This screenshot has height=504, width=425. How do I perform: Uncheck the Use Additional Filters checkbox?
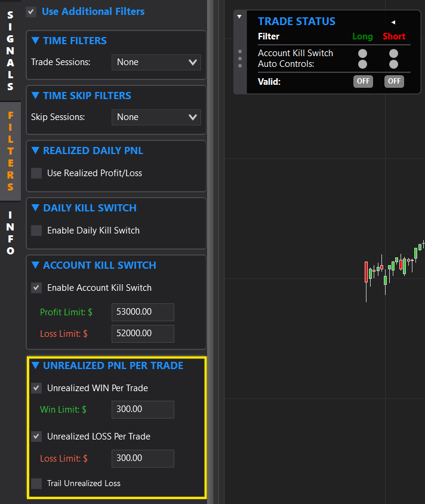pyautogui.click(x=31, y=12)
